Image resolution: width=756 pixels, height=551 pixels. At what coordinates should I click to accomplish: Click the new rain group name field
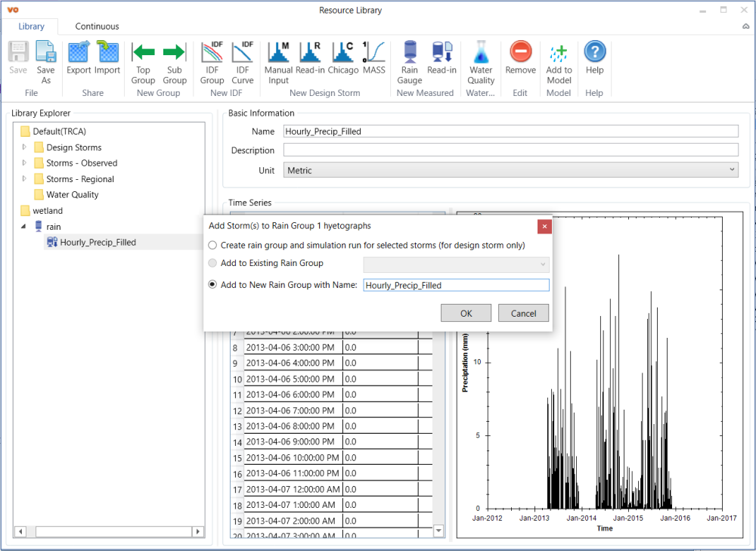coord(456,285)
